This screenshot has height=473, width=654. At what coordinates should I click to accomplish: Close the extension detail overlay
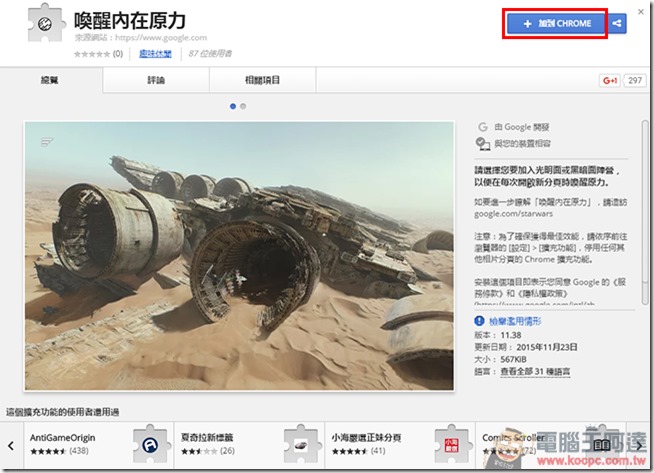point(641,12)
